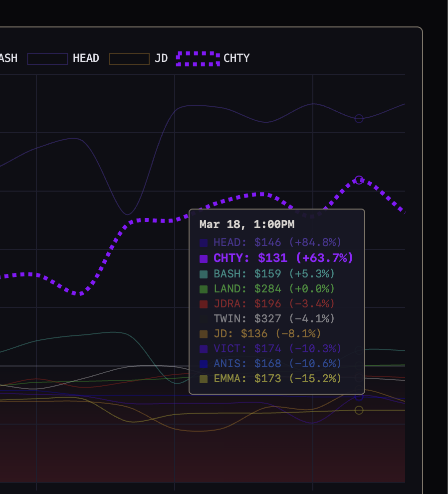Viewport: 448px width, 494px height.
Task: Toggle the JD series legend swatch
Action: click(129, 58)
